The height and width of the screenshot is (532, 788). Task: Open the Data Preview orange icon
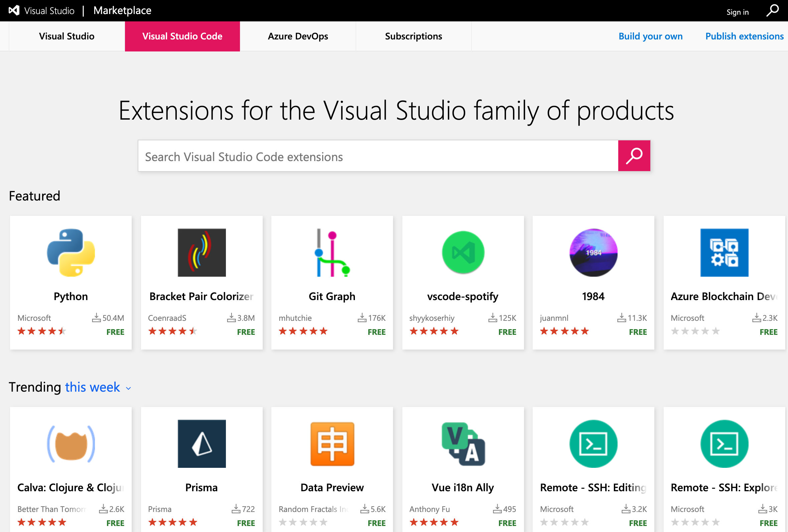click(x=332, y=444)
